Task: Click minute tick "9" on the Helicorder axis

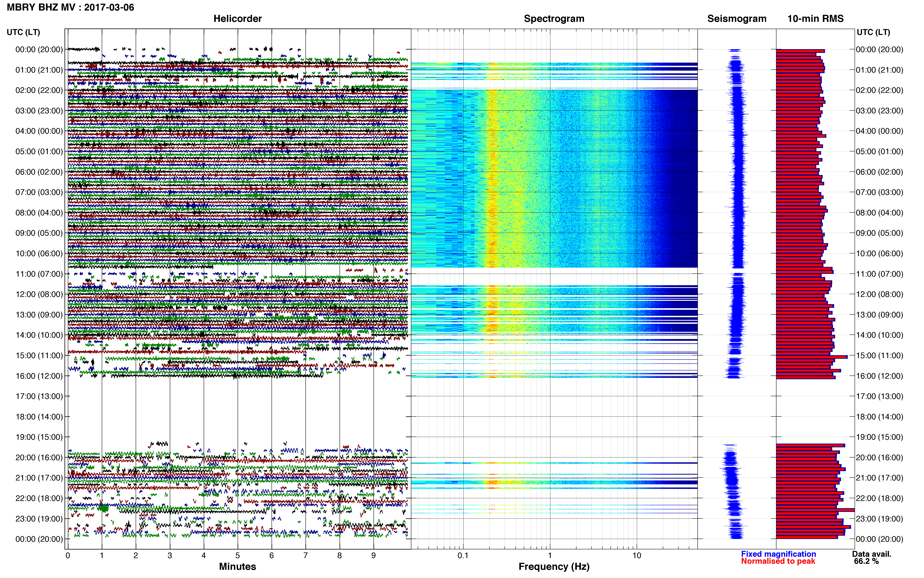Action: (373, 556)
